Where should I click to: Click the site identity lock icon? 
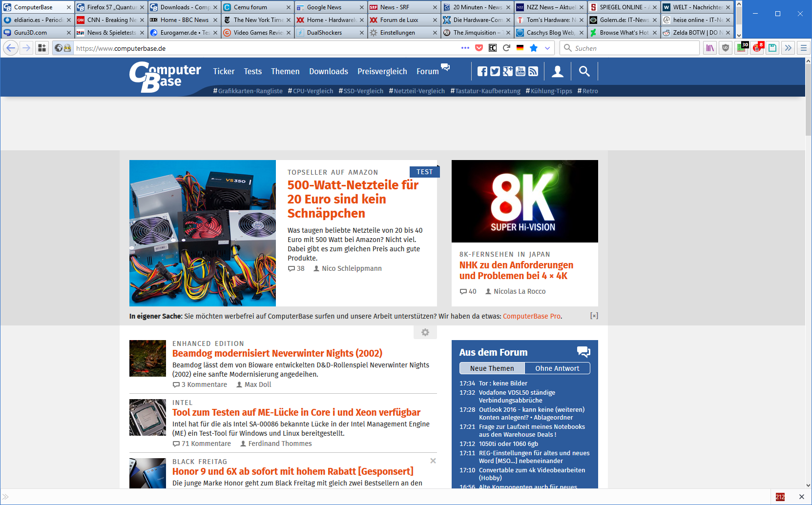pos(67,48)
